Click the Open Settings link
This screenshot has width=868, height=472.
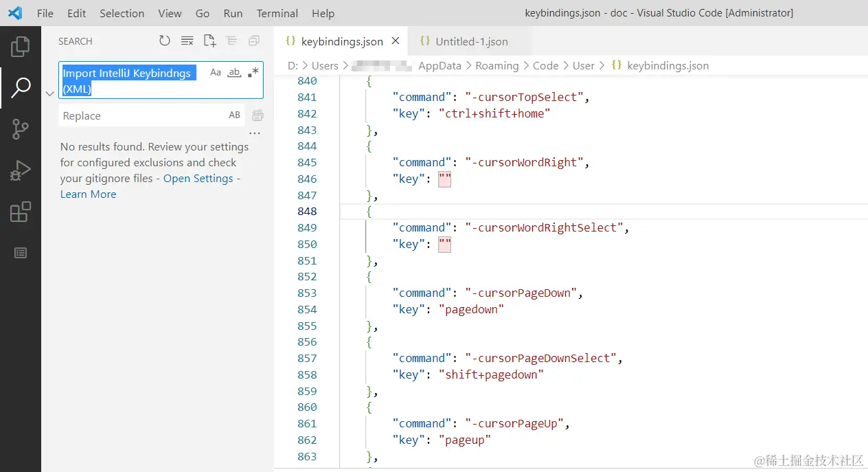pos(198,178)
